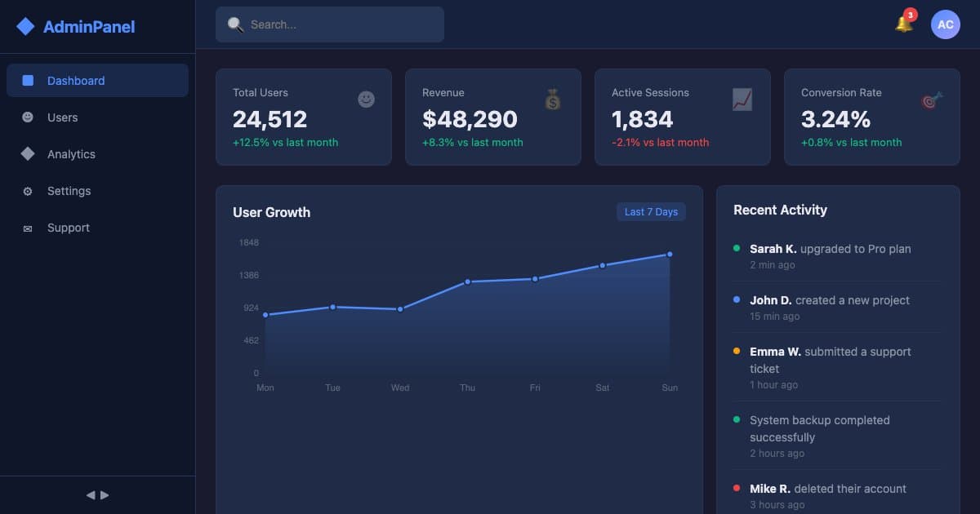The image size is (980, 514).
Task: Click the red status dot beside Mike R.
Action: [737, 488]
